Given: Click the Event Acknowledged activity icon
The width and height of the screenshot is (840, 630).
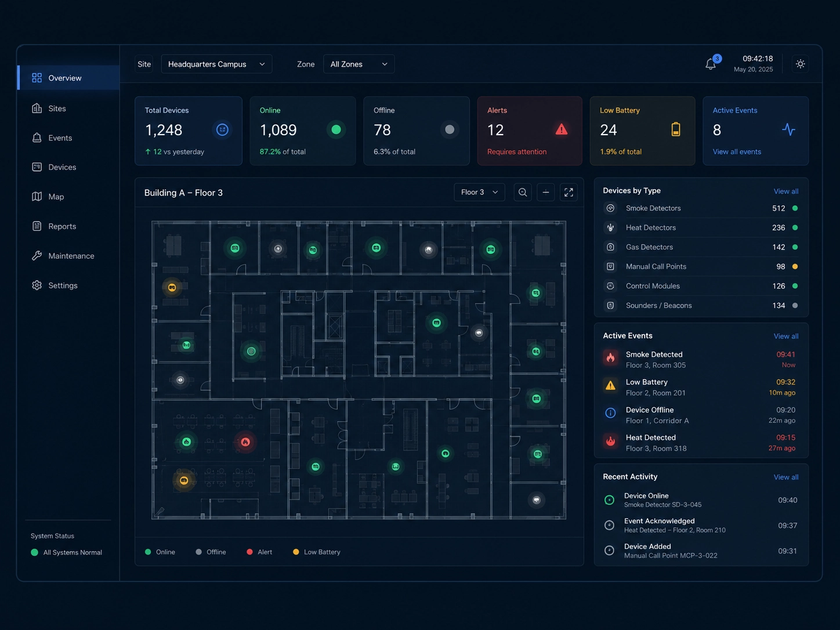Looking at the screenshot, I should point(609,525).
